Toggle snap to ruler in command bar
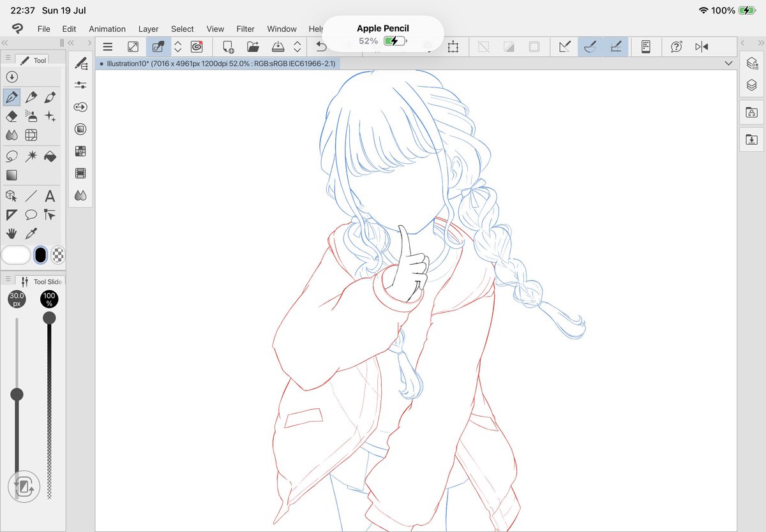 tap(564, 47)
